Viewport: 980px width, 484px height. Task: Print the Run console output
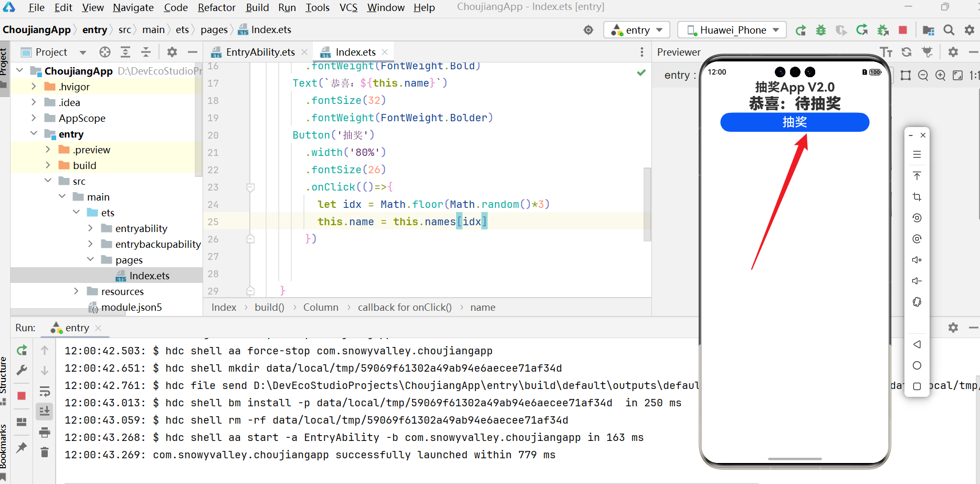coord(45,432)
